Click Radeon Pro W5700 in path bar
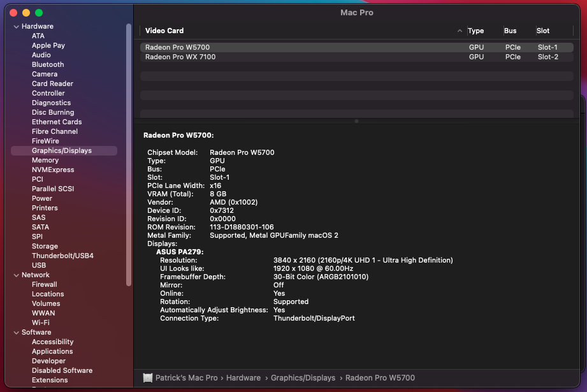This screenshot has width=587, height=392. point(380,378)
